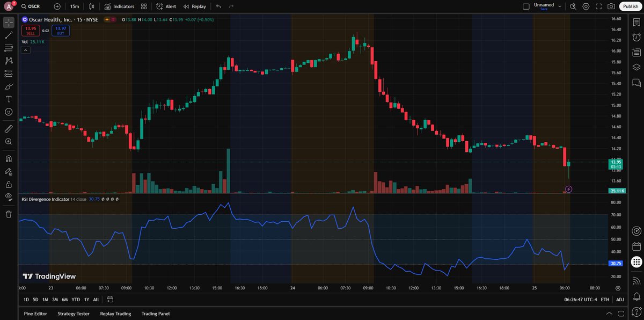Start bar Replay mode
The image size is (644, 320).
point(194,6)
